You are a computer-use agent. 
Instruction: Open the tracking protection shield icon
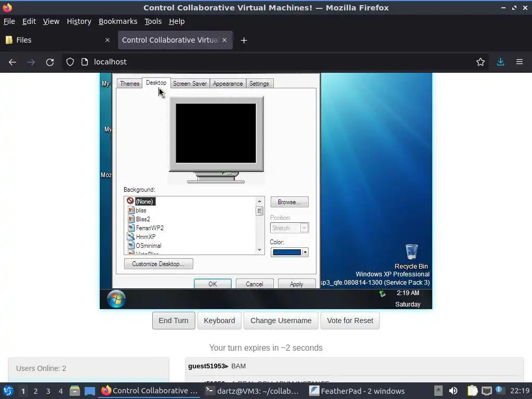(70, 62)
